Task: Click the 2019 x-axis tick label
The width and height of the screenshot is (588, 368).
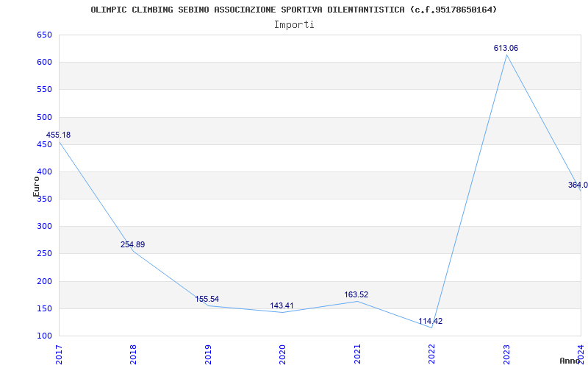Action: [x=208, y=353]
